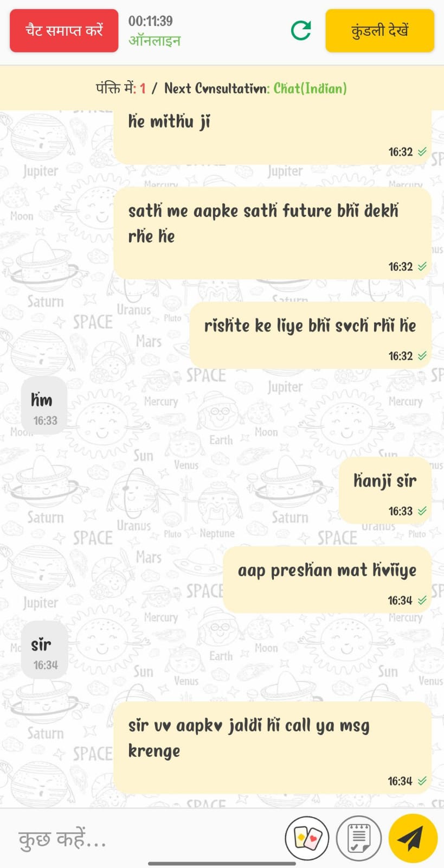Screen dimensions: 444x868
Task: Select the received 'hm' message bubble
Action: tap(44, 406)
